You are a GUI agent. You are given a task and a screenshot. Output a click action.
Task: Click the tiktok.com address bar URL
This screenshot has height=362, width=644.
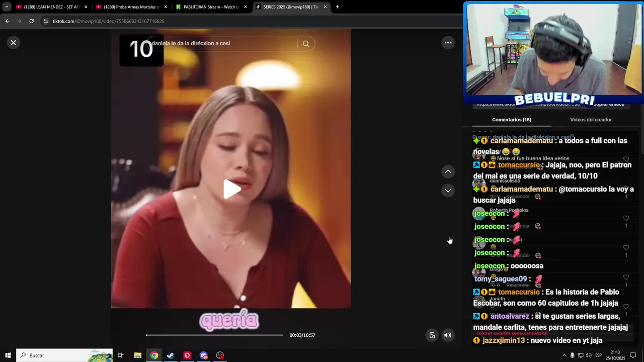pyautogui.click(x=108, y=21)
